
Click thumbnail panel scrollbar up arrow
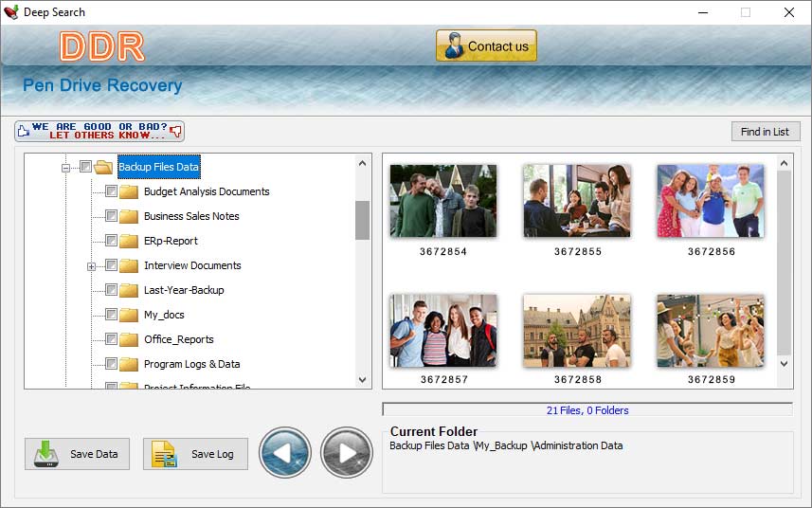coord(784,164)
